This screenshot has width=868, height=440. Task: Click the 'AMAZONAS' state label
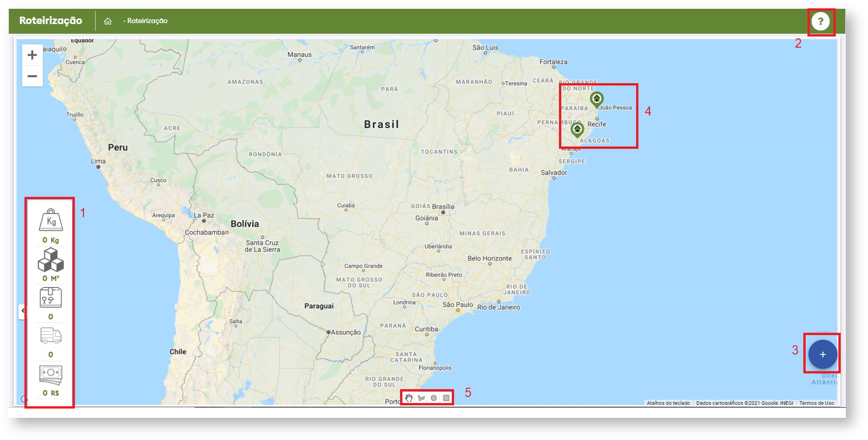point(245,82)
